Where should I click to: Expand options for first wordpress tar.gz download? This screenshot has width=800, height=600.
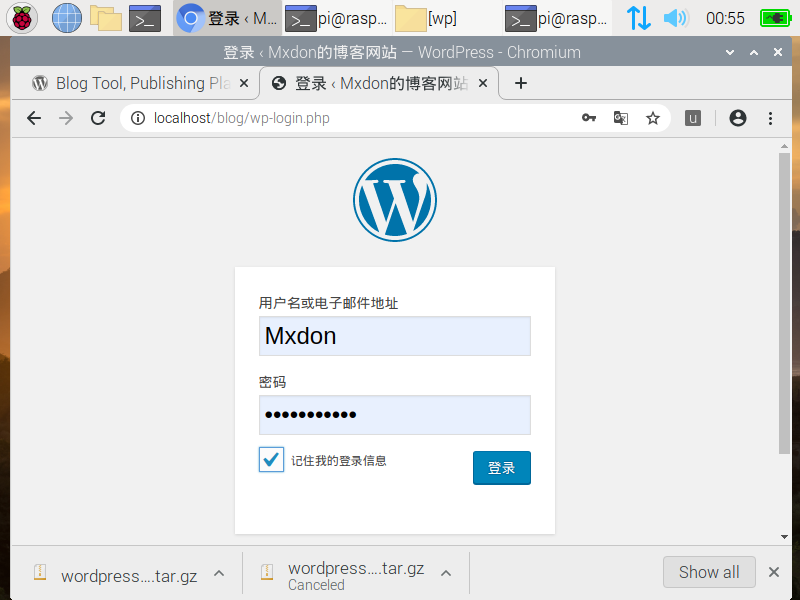[x=219, y=573]
